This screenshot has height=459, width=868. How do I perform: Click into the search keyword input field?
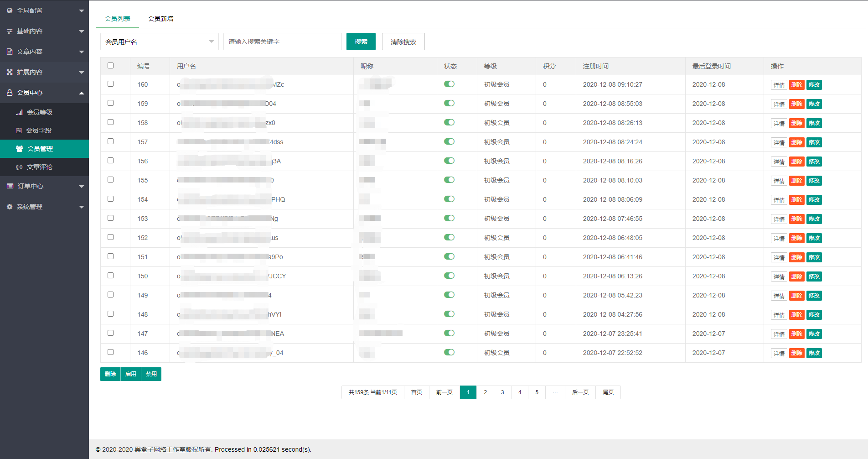pyautogui.click(x=283, y=42)
